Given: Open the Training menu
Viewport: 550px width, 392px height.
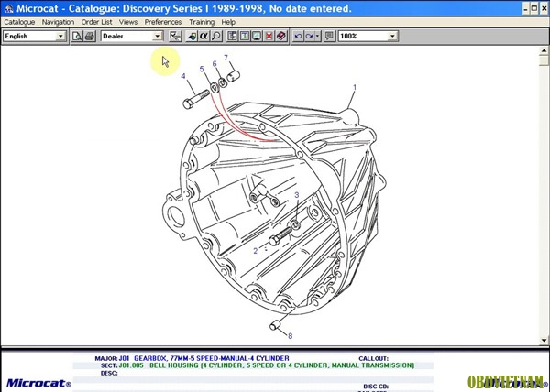Looking at the screenshot, I should [x=202, y=22].
